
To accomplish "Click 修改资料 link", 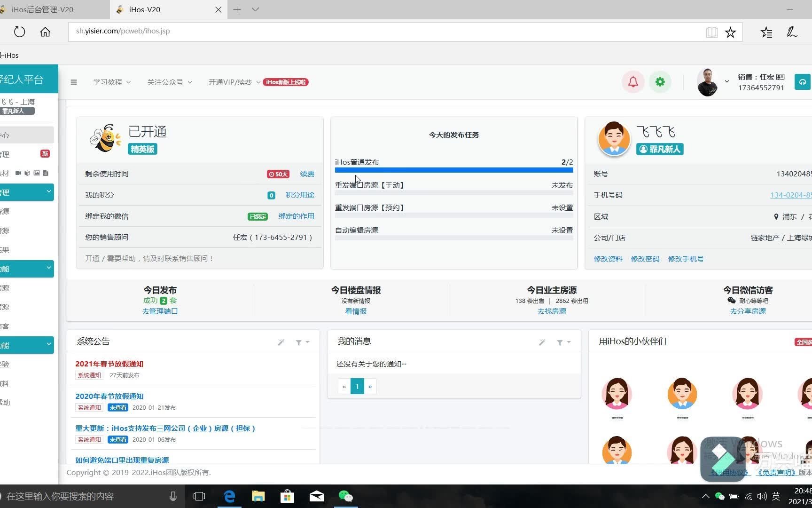I will click(x=608, y=259).
